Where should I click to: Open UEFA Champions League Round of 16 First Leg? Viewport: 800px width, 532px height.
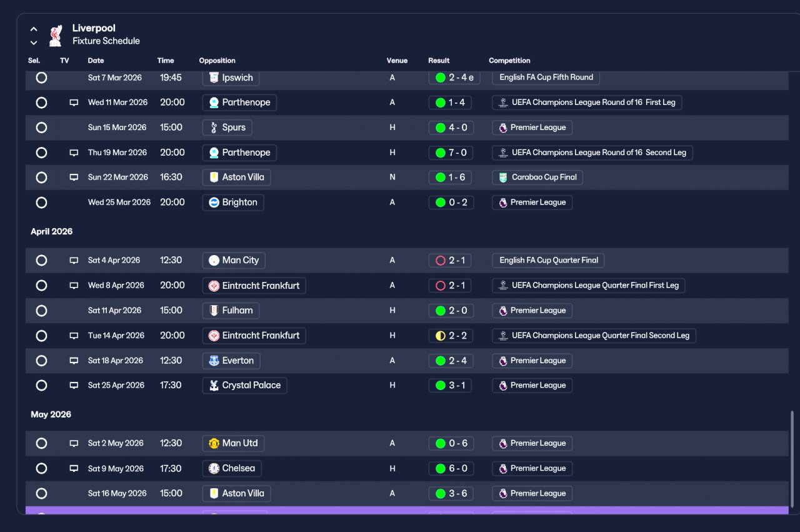[587, 103]
